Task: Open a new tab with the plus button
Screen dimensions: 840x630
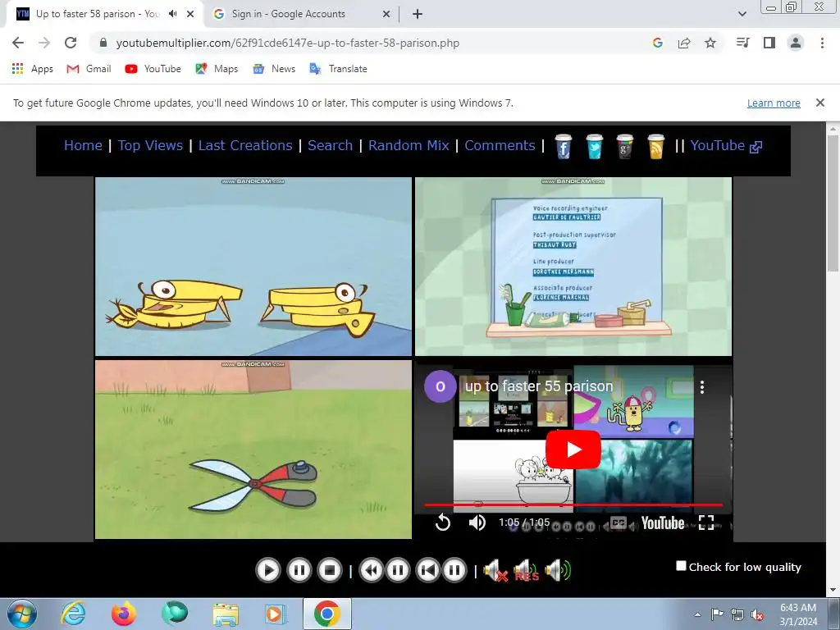Action: pos(418,14)
